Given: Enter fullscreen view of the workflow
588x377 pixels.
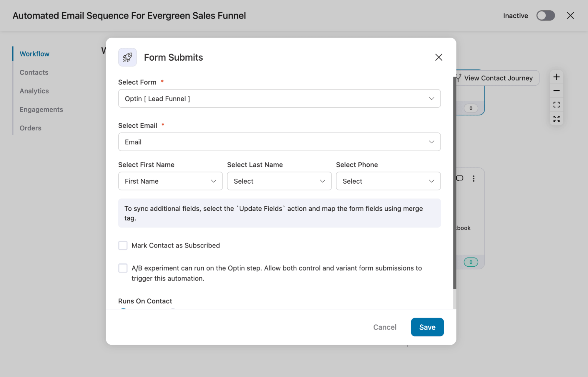Looking at the screenshot, I should pyautogui.click(x=556, y=119).
